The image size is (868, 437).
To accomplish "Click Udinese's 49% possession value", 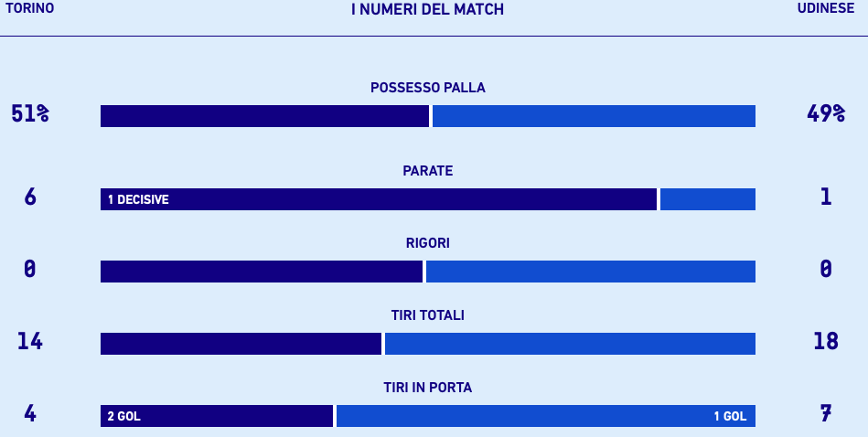I will click(826, 114).
